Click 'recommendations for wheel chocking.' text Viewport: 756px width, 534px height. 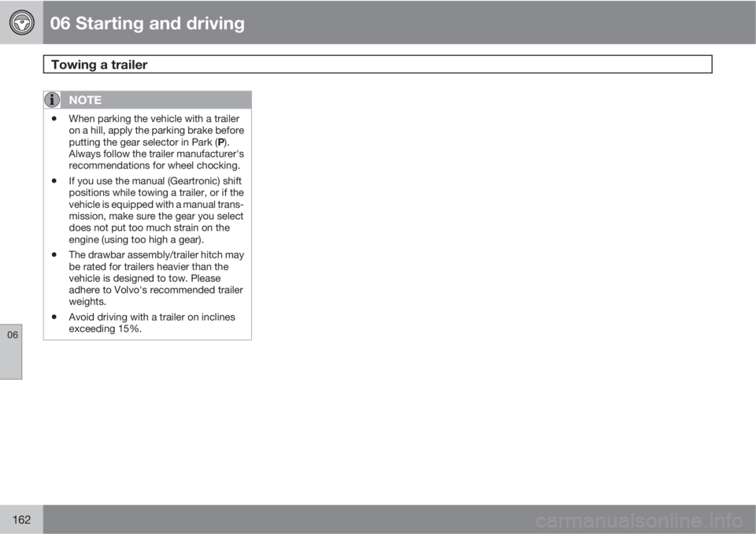click(154, 165)
